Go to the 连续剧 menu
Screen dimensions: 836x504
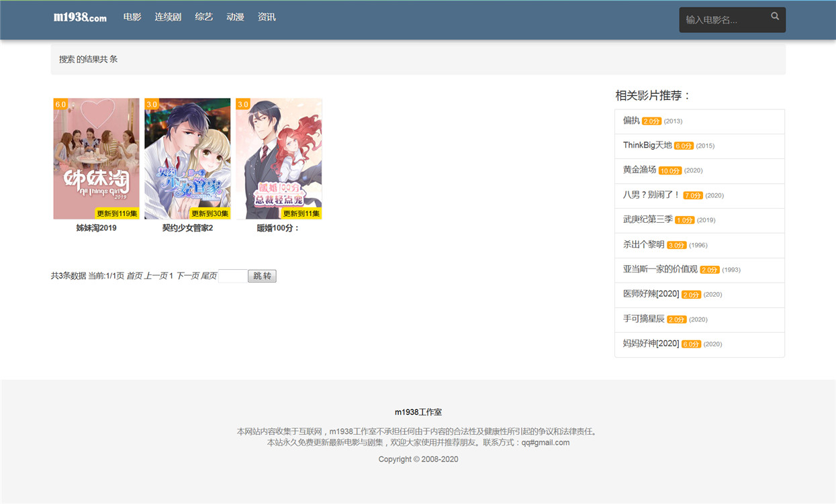[x=168, y=17]
